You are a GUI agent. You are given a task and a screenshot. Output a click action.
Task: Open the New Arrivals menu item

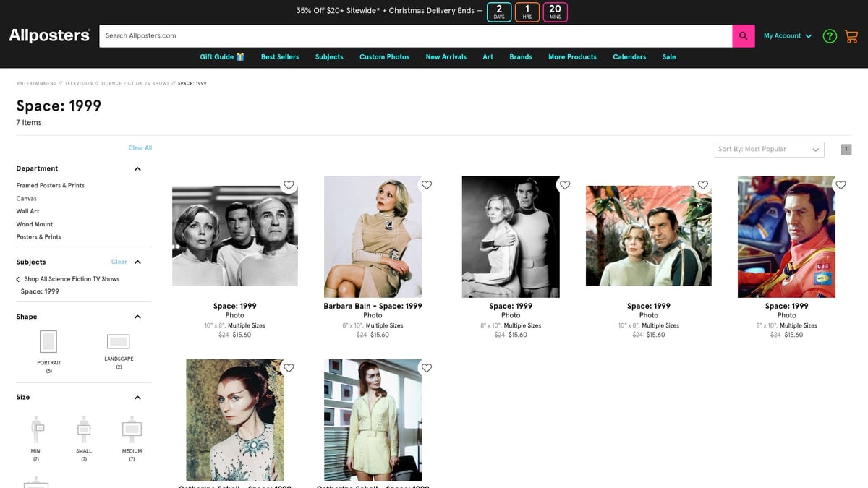[446, 57]
